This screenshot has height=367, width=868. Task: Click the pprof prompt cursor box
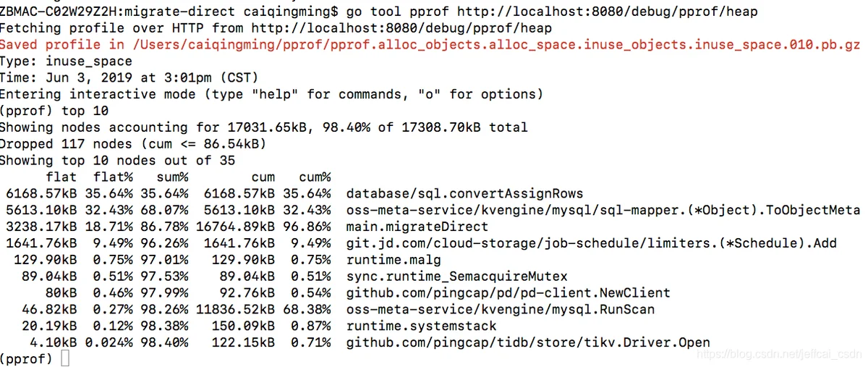tap(65, 359)
